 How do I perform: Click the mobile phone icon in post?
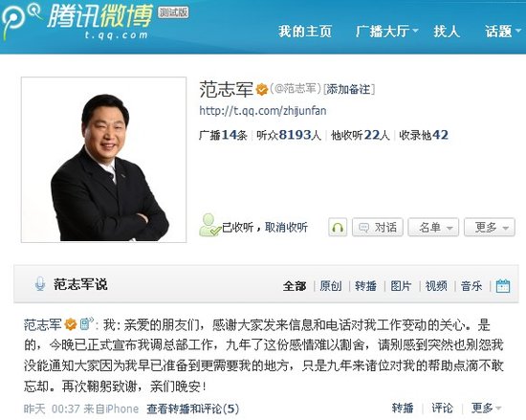86,323
